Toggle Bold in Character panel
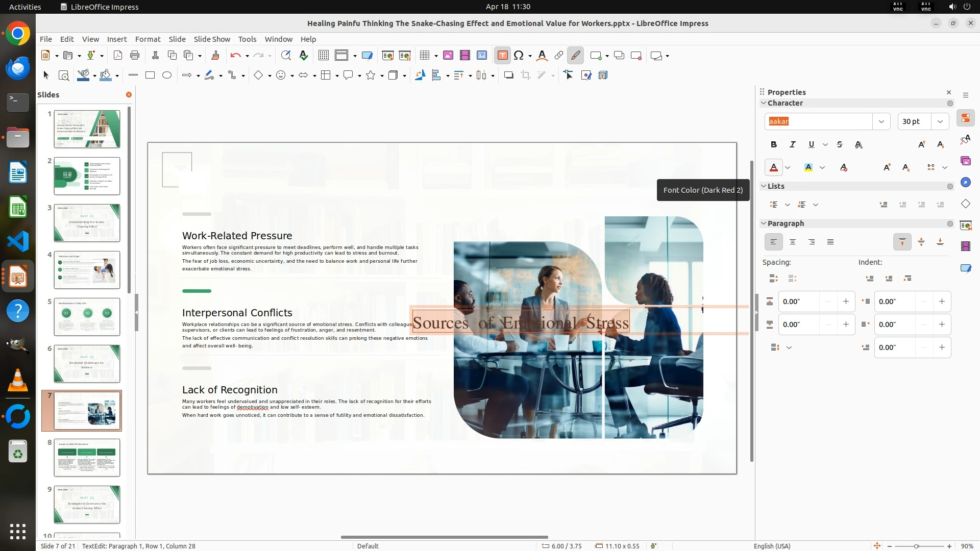This screenshot has height=551, width=980. 774,145
